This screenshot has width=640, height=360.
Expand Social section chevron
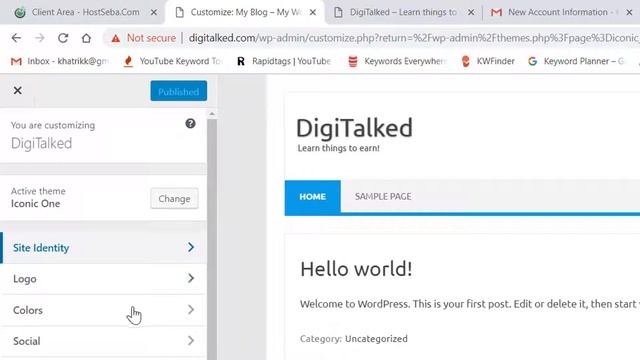coord(191,341)
